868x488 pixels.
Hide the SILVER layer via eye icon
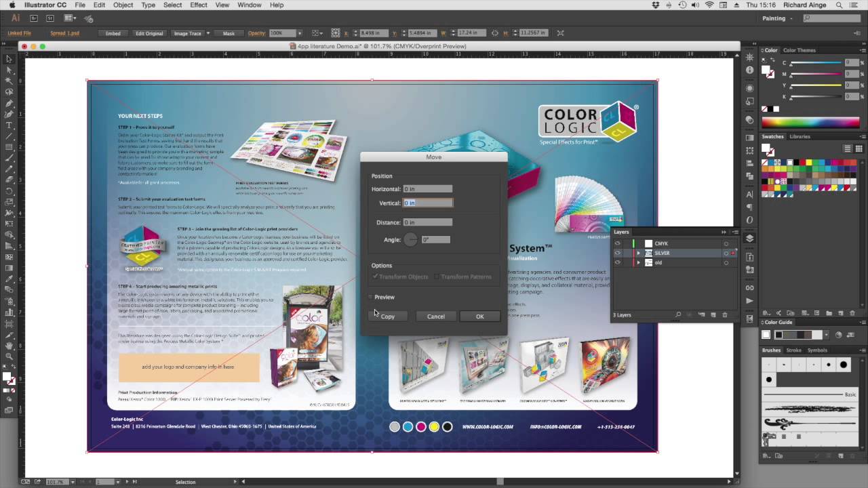pos(617,253)
